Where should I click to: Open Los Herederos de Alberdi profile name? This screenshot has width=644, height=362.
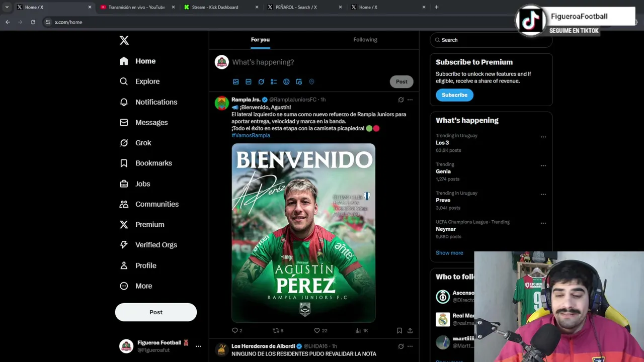[263, 346]
